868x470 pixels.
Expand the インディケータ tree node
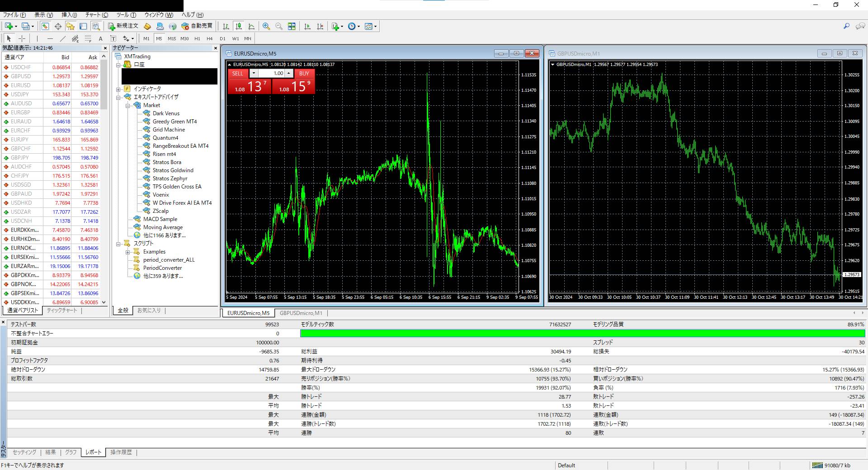[x=118, y=89]
